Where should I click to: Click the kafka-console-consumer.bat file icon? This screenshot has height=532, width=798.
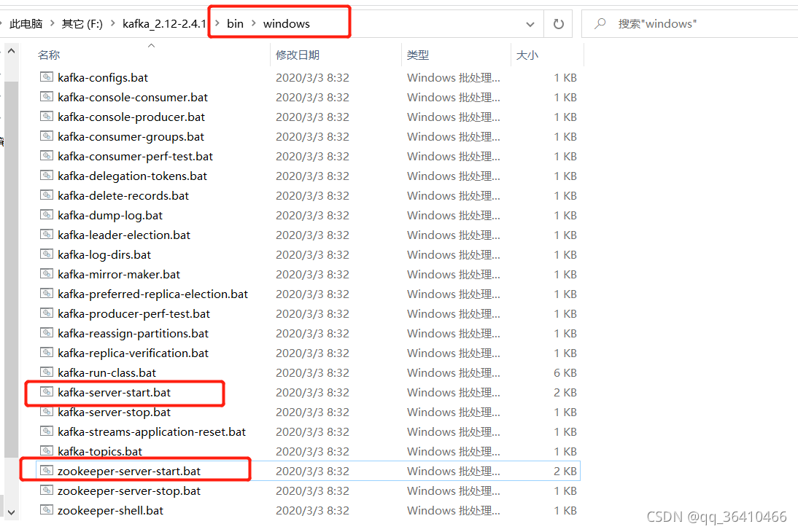[x=46, y=97]
